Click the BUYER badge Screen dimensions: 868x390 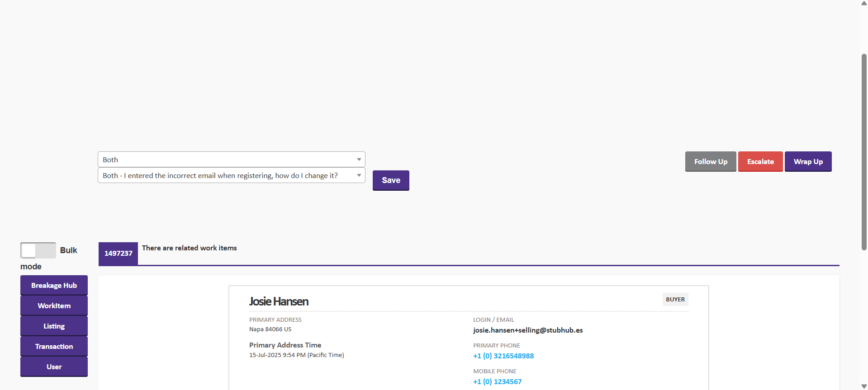pyautogui.click(x=675, y=300)
